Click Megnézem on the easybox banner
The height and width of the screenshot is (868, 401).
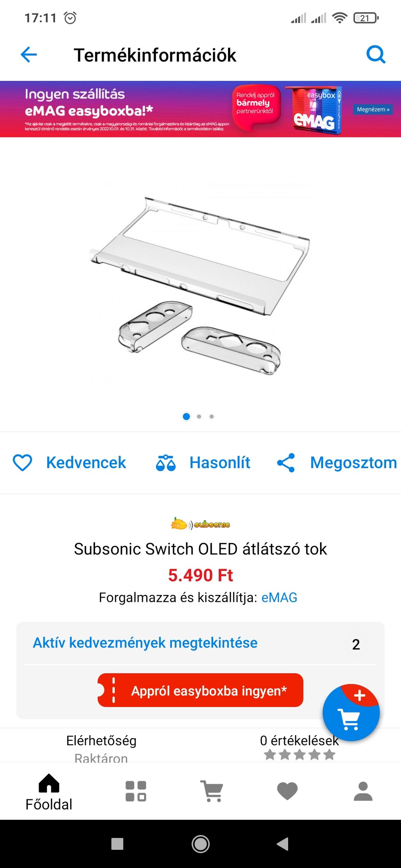point(373,109)
